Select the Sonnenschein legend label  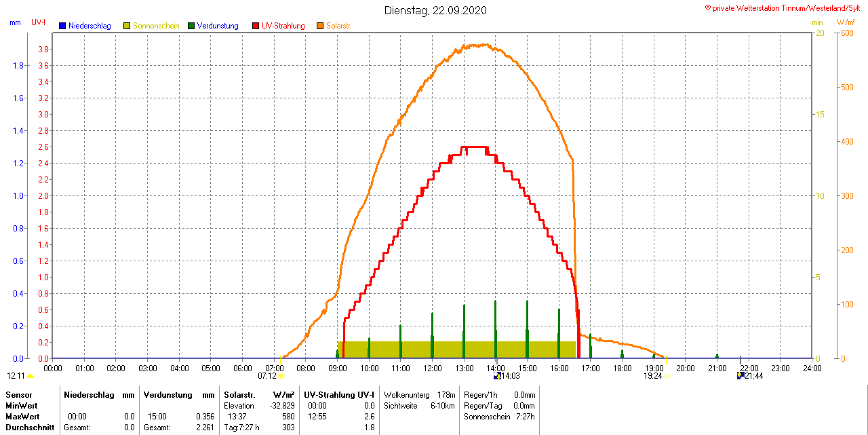tap(156, 26)
